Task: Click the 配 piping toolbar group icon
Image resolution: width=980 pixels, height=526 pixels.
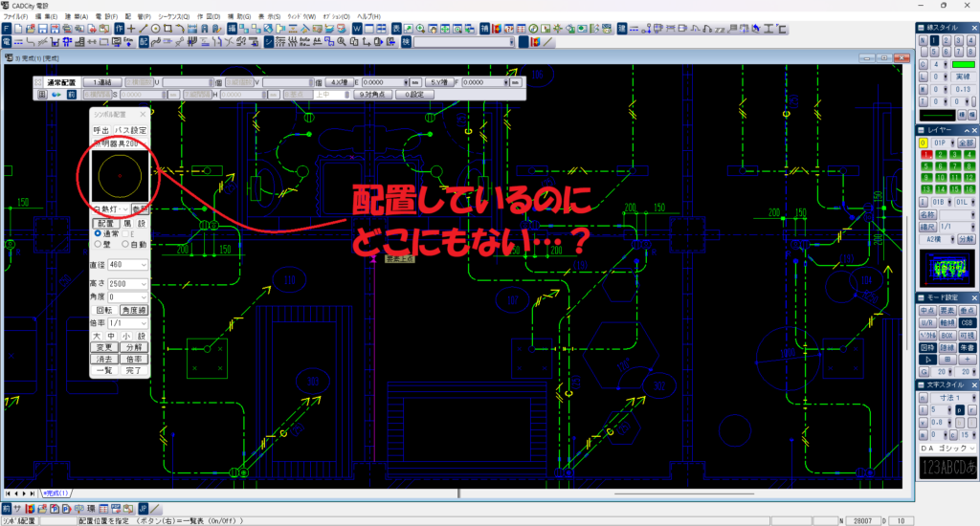Action: pyautogui.click(x=144, y=42)
